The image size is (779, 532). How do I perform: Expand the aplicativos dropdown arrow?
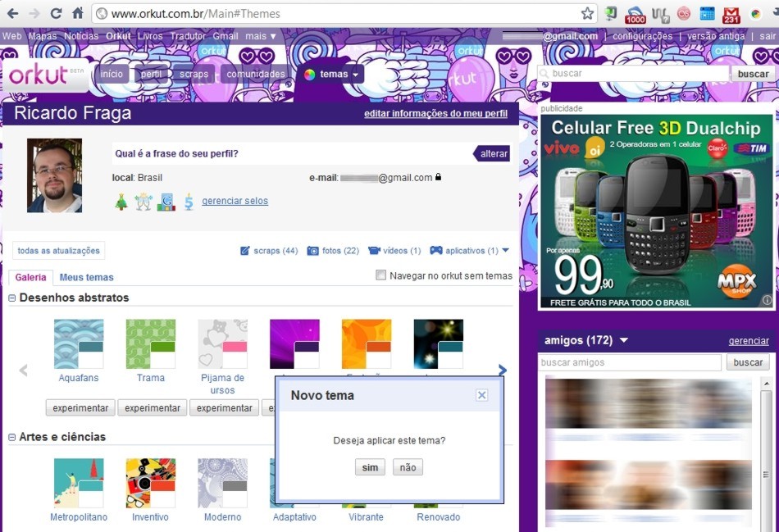[506, 250]
